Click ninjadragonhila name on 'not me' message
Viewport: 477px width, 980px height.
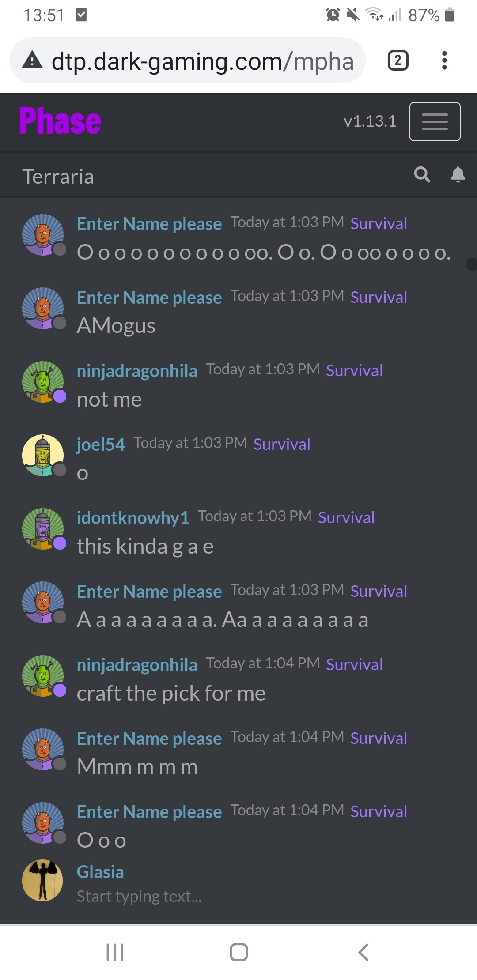pos(137,370)
